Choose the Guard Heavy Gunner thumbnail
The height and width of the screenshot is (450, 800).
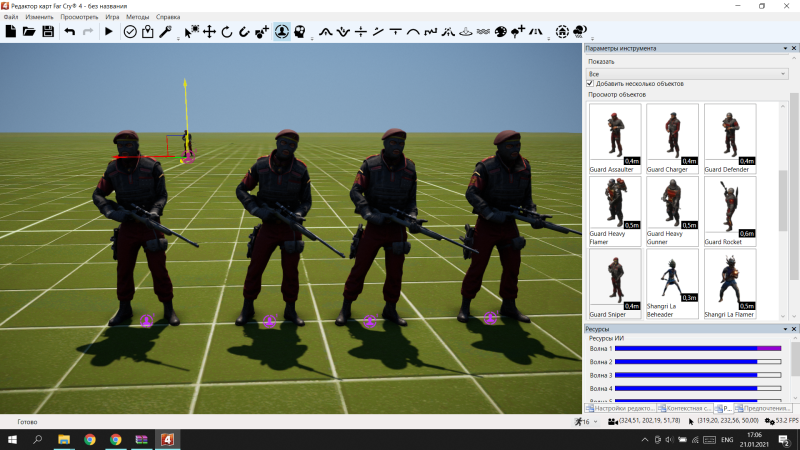click(672, 211)
